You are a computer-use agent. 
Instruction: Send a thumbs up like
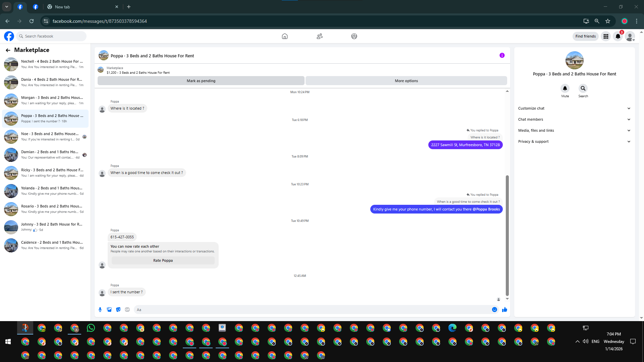(x=504, y=310)
